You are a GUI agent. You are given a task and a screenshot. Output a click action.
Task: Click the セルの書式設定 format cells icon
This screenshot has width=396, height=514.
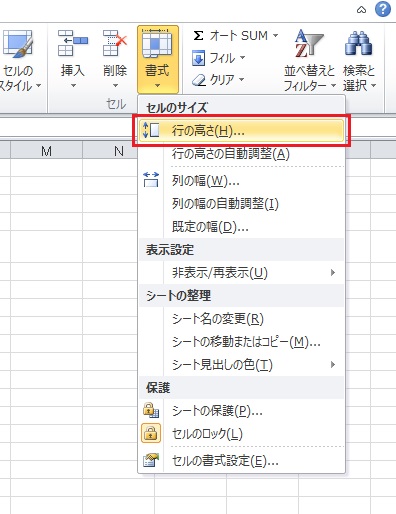[x=151, y=460]
